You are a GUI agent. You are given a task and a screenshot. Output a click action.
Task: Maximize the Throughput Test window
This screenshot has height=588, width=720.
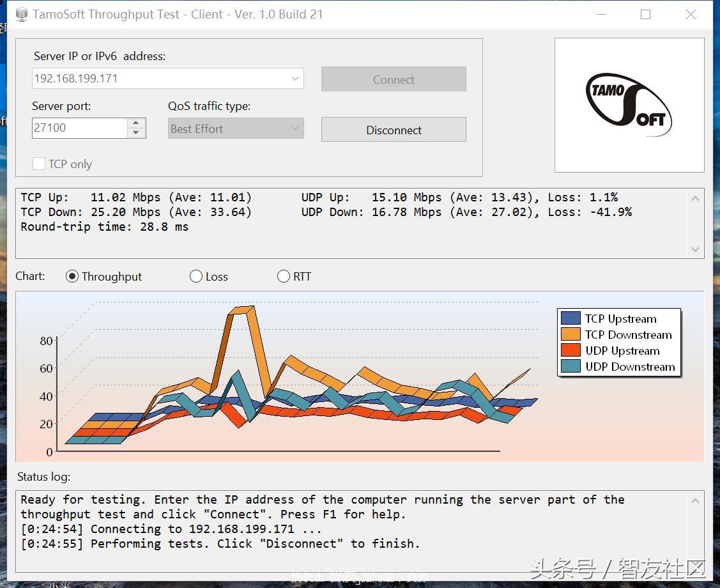[645, 14]
